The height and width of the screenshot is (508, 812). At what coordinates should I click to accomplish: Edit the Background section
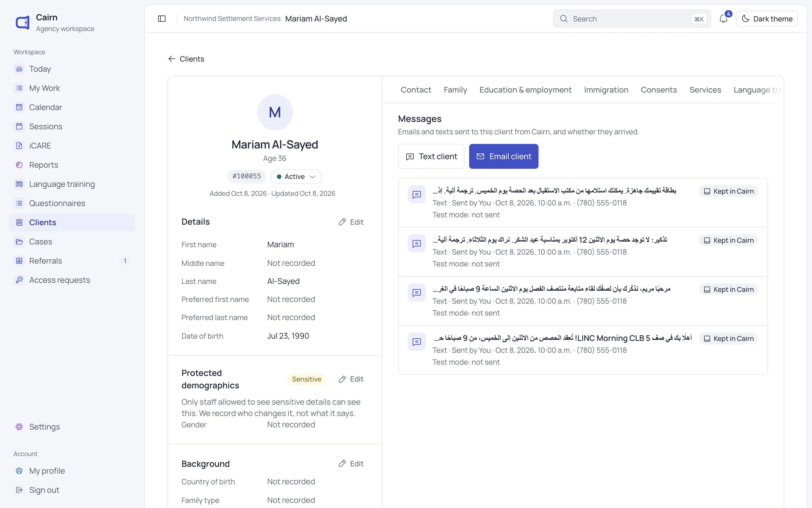(x=351, y=464)
